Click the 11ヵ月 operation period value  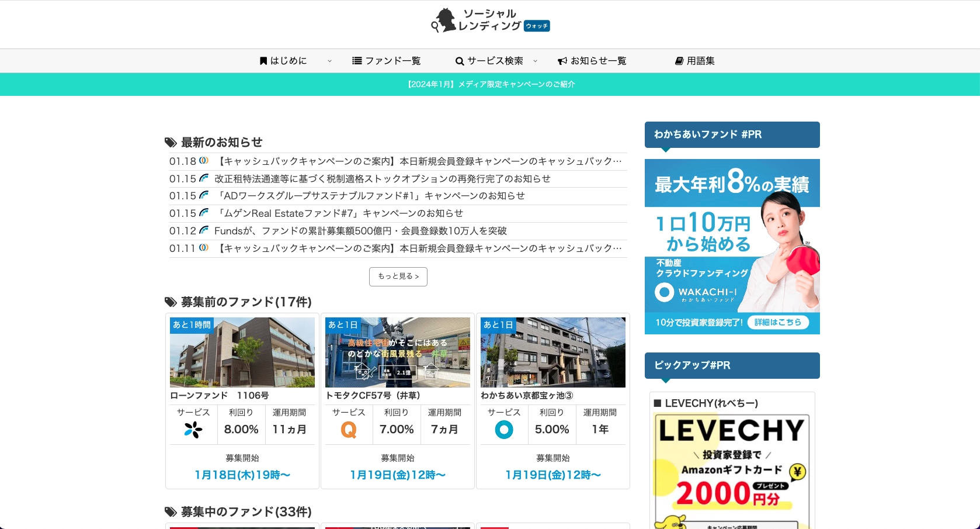tap(290, 430)
